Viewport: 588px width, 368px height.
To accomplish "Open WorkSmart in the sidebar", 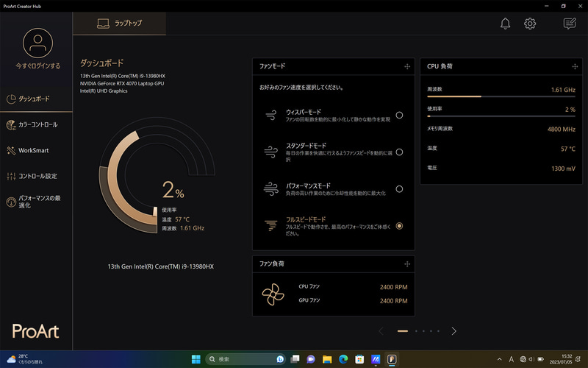I will pos(36,151).
